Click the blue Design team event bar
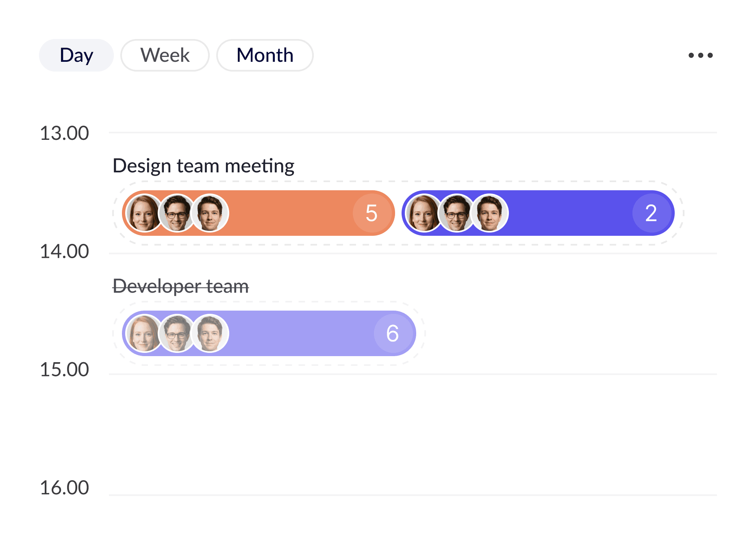Image resolution: width=756 pixels, height=535 pixels. point(538,213)
